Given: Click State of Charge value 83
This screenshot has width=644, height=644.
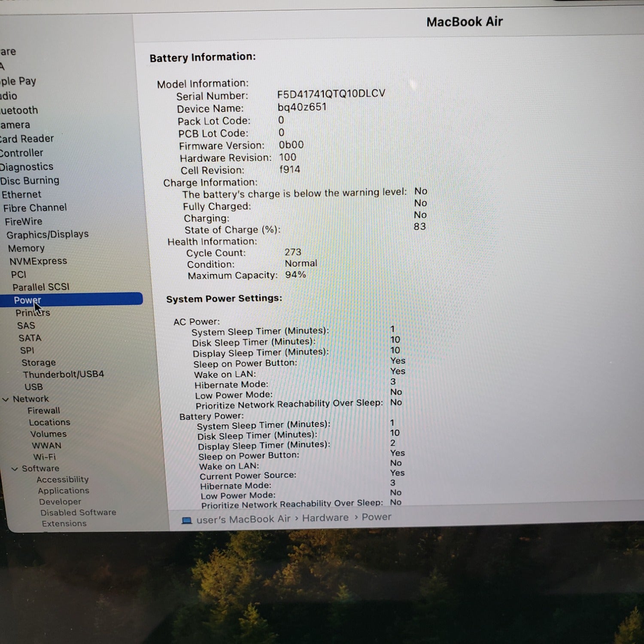Looking at the screenshot, I should [420, 226].
